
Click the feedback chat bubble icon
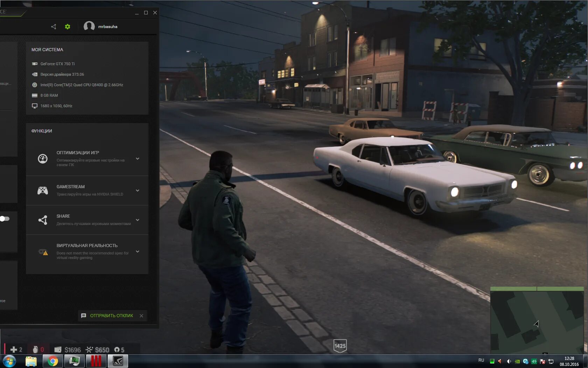pyautogui.click(x=84, y=316)
